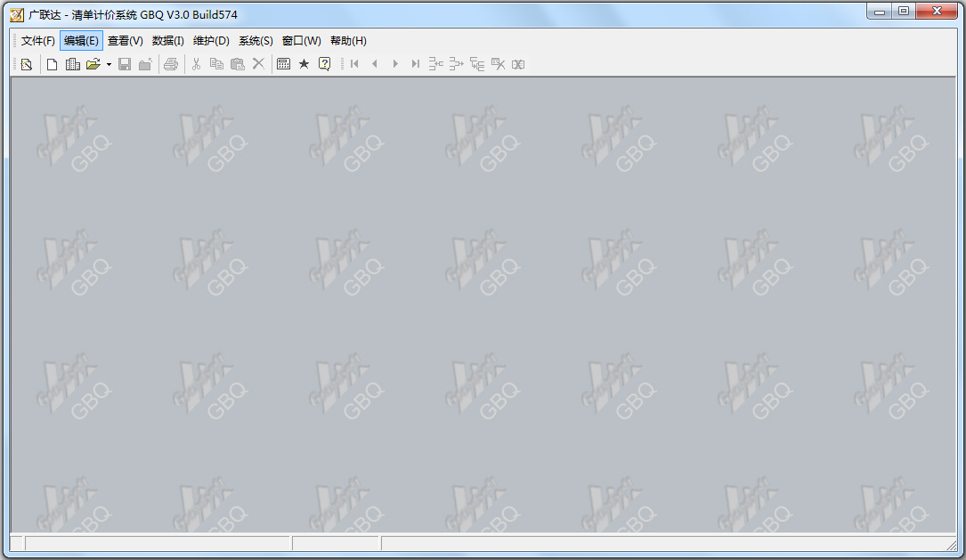Click the tree icon with right arrow
Screen dimensions: 966x560
pyautogui.click(x=457, y=64)
